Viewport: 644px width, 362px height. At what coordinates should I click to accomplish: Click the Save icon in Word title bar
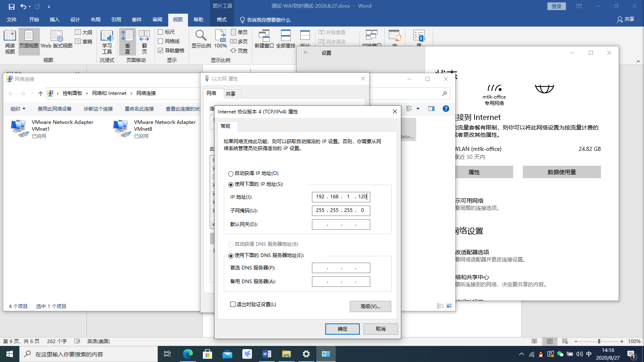(x=11, y=6)
